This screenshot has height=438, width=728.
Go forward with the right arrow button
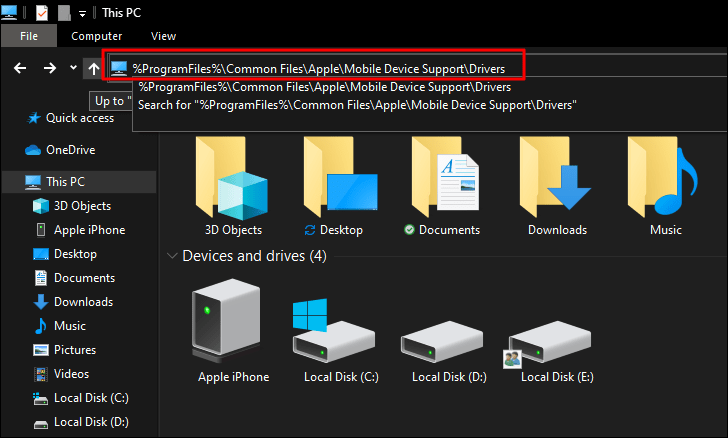[50, 68]
